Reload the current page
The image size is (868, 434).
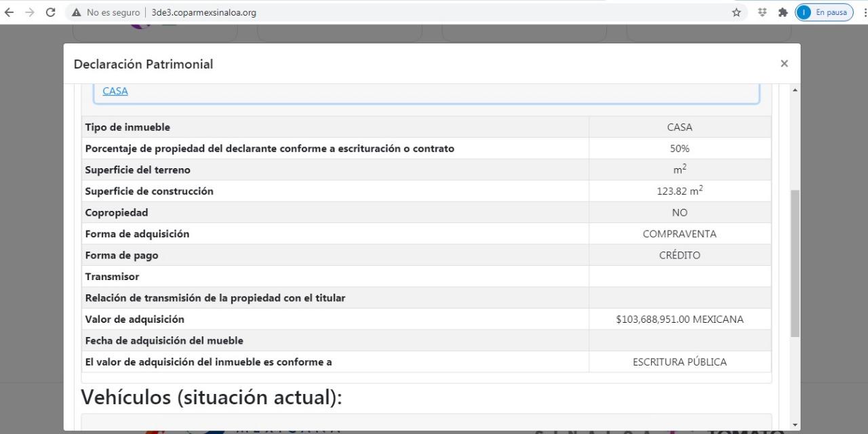pyautogui.click(x=50, y=12)
